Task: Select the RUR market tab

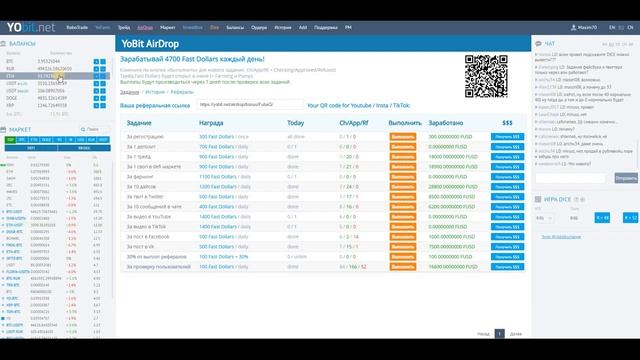Action: (91, 140)
